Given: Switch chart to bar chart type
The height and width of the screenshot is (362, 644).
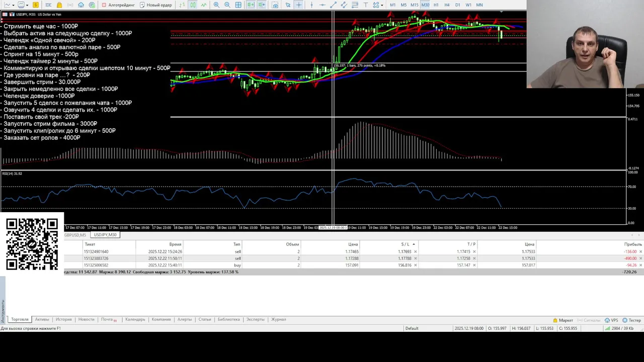Looking at the screenshot, I should coord(182,5).
